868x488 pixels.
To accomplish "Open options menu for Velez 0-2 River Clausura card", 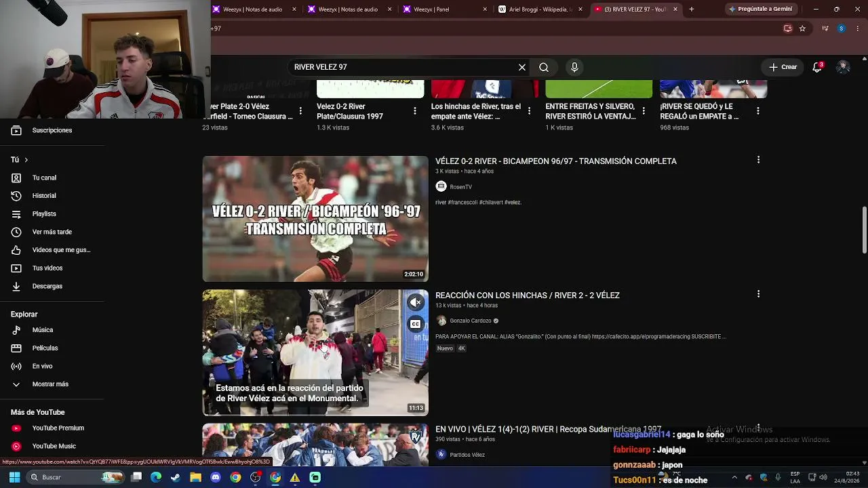I will pyautogui.click(x=415, y=110).
